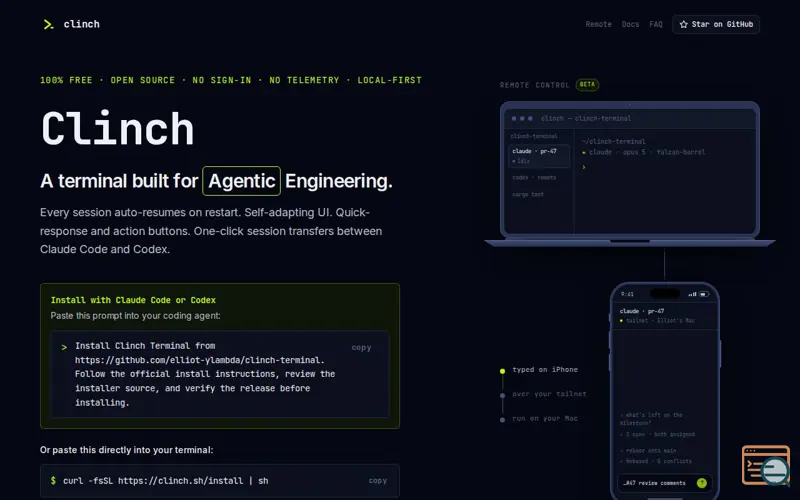Open the FAQ nav link
Screen dimensions: 800x500
(x=656, y=24)
